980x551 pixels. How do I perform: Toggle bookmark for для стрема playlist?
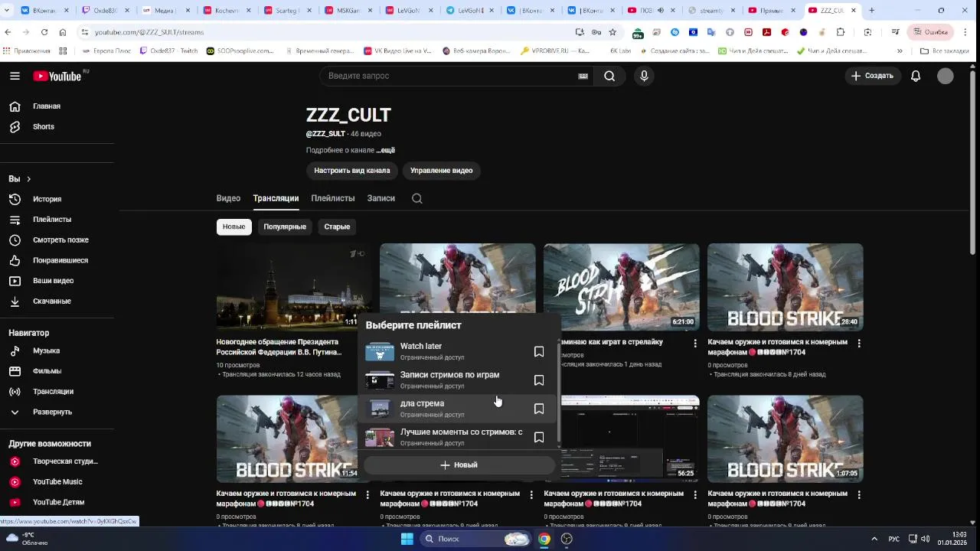[x=539, y=409]
